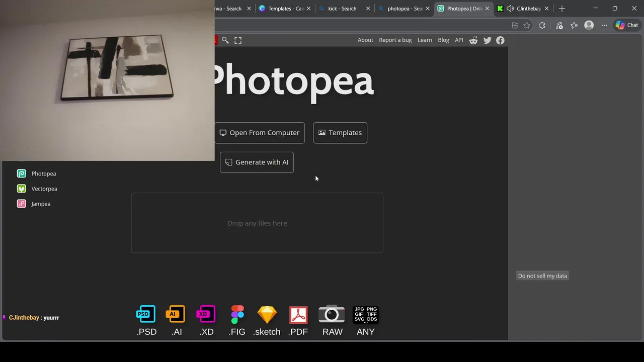The image size is (644, 362).
Task: Select the .PDF format icon
Action: [298, 315]
